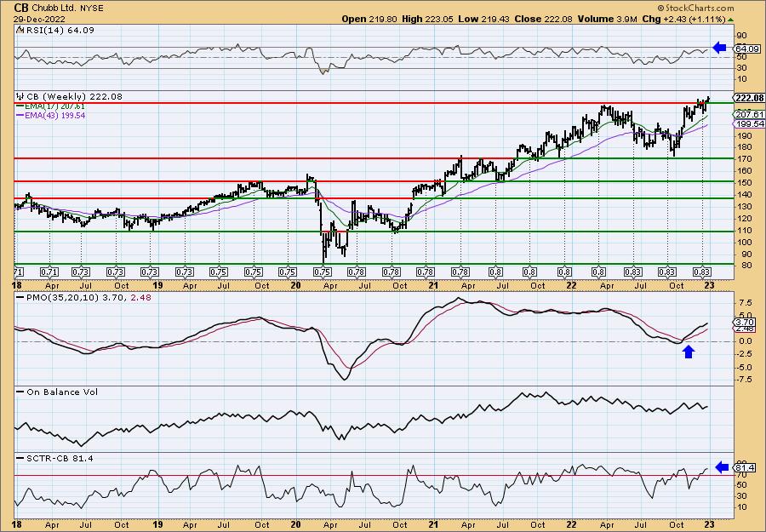This screenshot has height=532, width=766.
Task: Click the purple EMA(43) legend line swatch
Action: point(20,115)
